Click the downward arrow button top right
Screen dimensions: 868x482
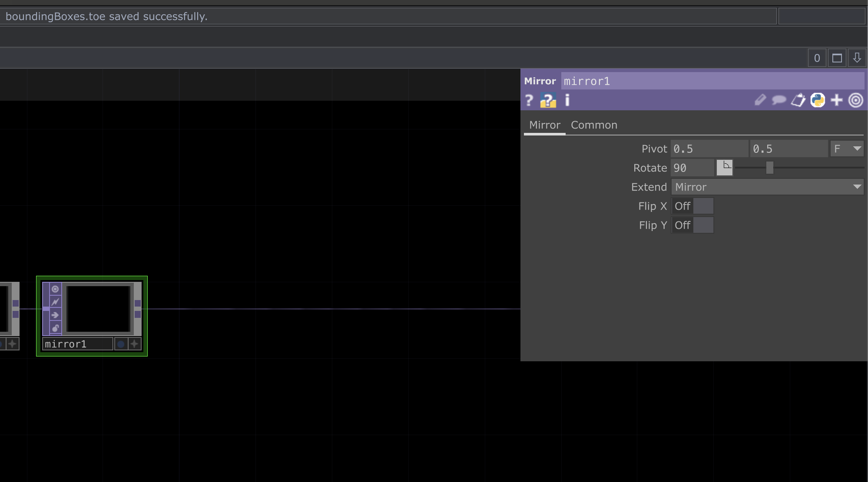coord(857,58)
